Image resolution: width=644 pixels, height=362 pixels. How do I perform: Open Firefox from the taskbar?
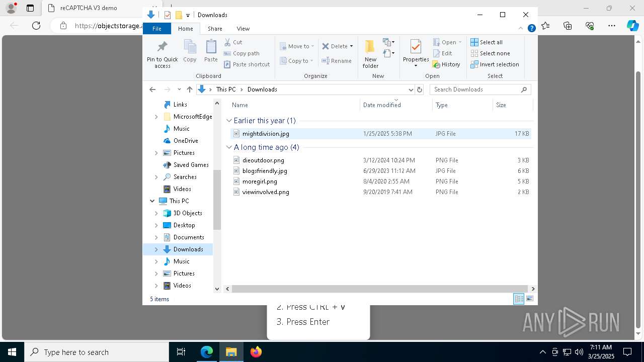pos(256,352)
